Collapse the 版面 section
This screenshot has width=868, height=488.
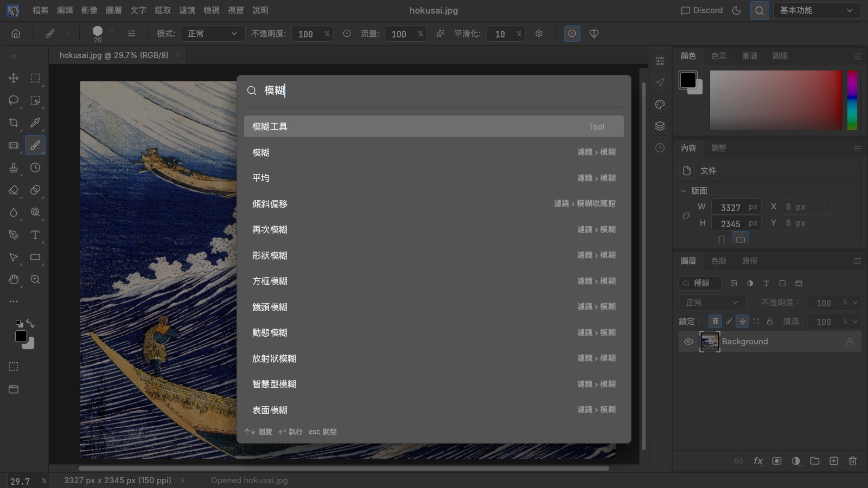tap(684, 191)
